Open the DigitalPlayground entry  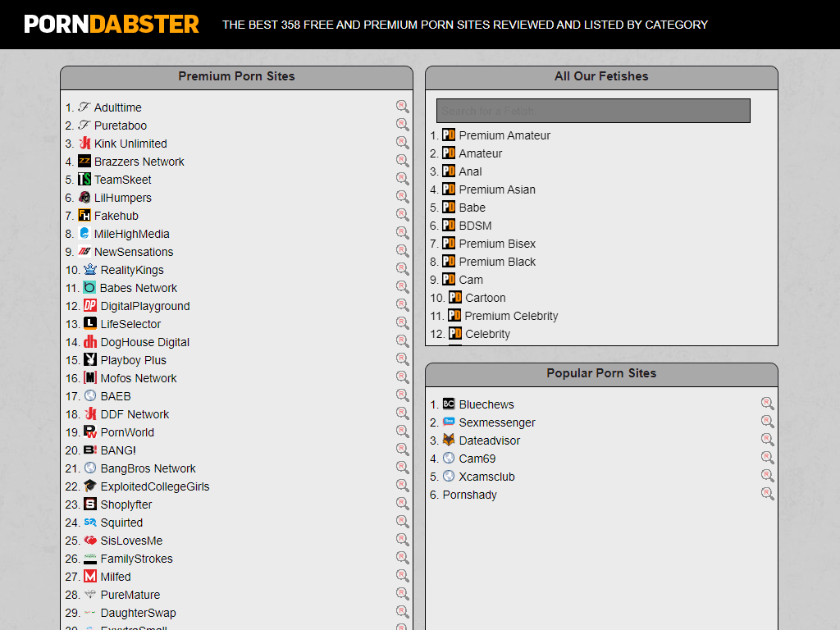[x=144, y=306]
